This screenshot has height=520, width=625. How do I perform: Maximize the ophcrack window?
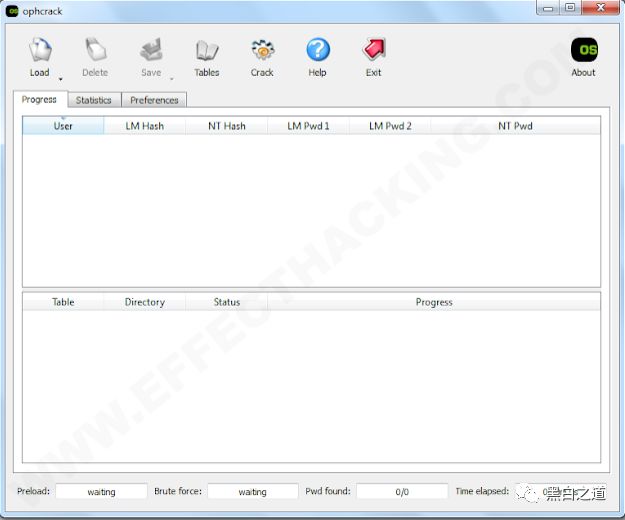point(570,8)
